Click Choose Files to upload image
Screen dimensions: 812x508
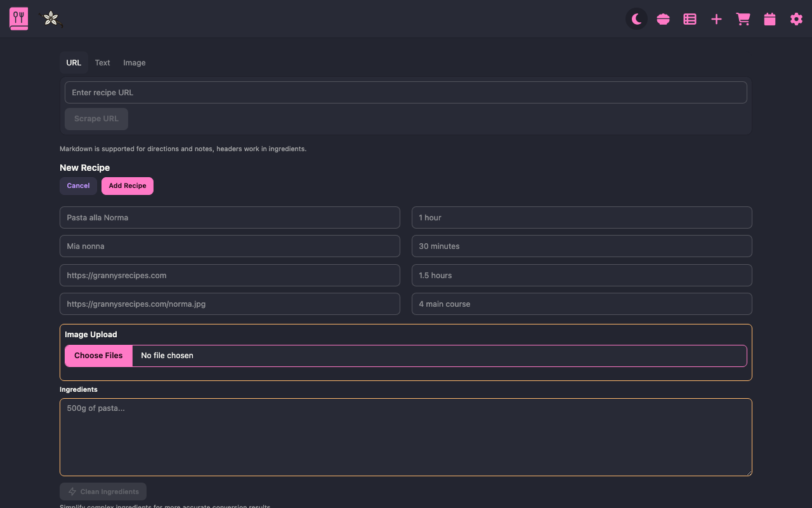tap(98, 356)
